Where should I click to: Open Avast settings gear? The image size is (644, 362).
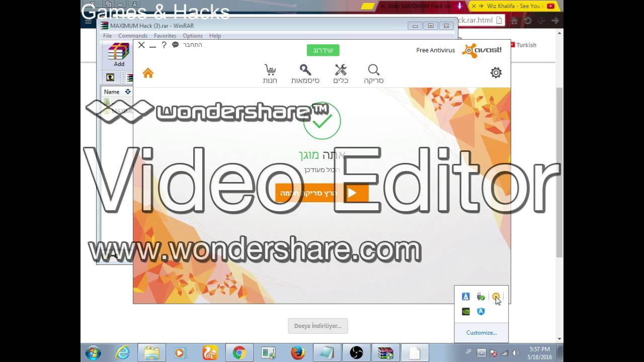tap(496, 72)
